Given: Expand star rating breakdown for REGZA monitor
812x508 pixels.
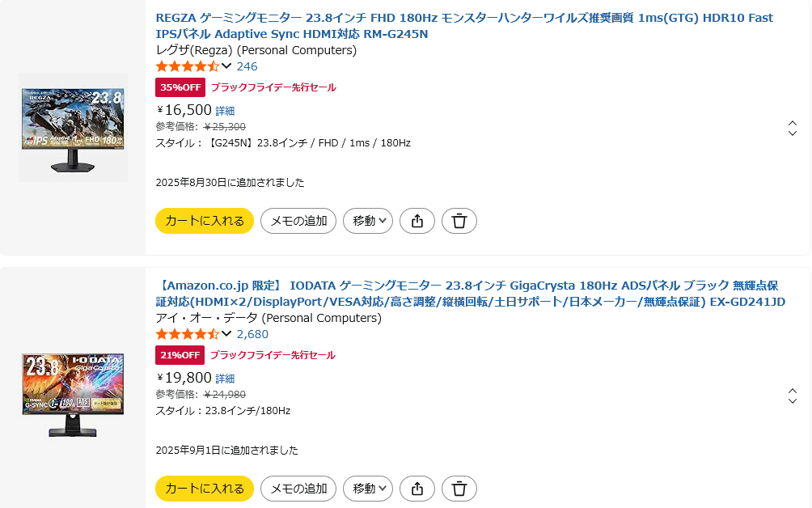Looking at the screenshot, I should 226,66.
